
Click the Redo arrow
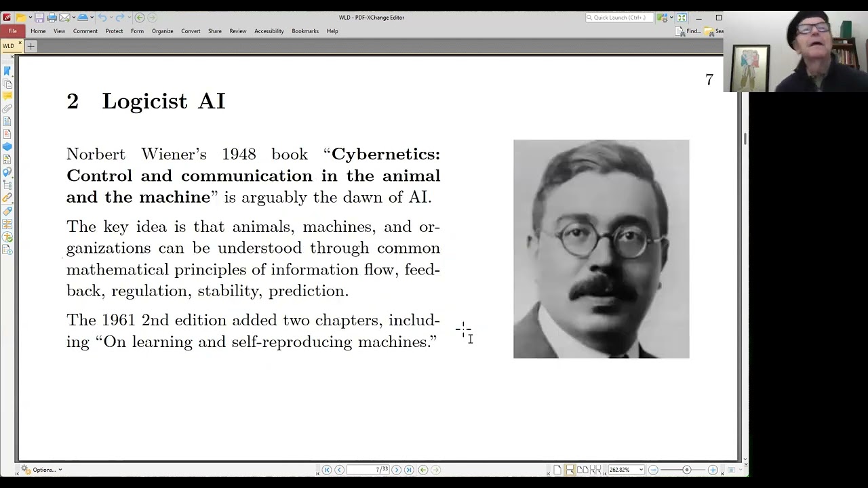[x=121, y=18]
